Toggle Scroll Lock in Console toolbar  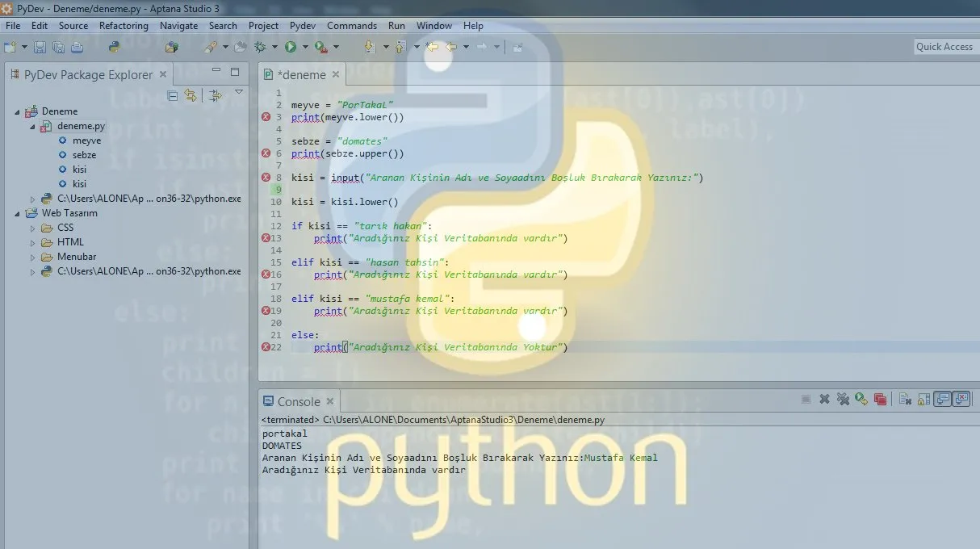click(923, 399)
